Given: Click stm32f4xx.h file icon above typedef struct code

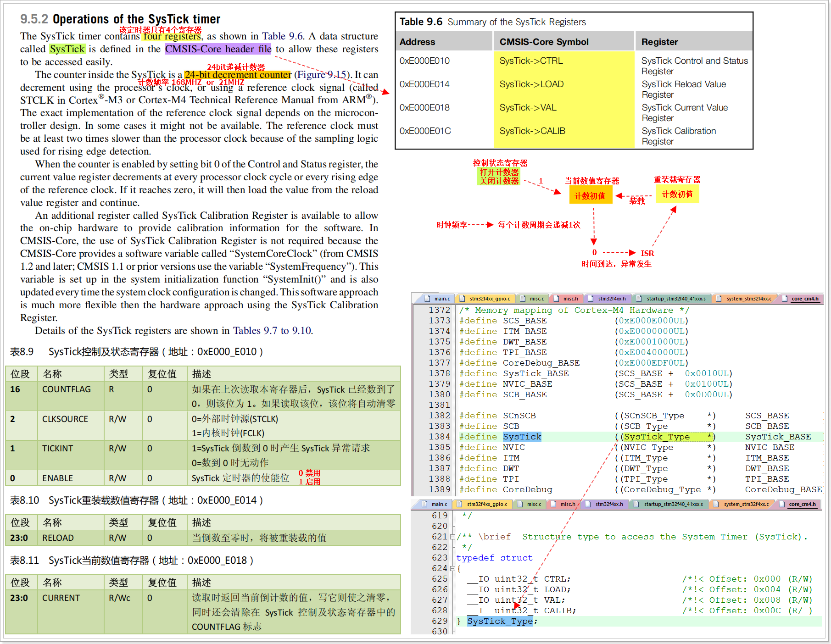Looking at the screenshot, I should pos(587,504).
